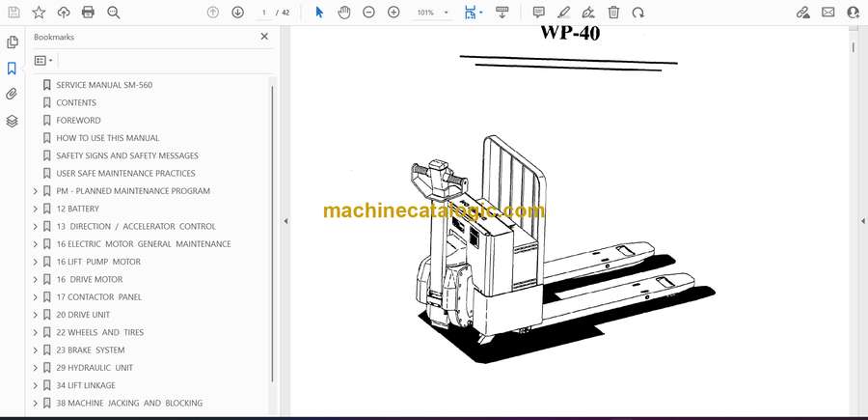Add a sticky note comment
The height and width of the screenshot is (420, 868).
(x=538, y=13)
